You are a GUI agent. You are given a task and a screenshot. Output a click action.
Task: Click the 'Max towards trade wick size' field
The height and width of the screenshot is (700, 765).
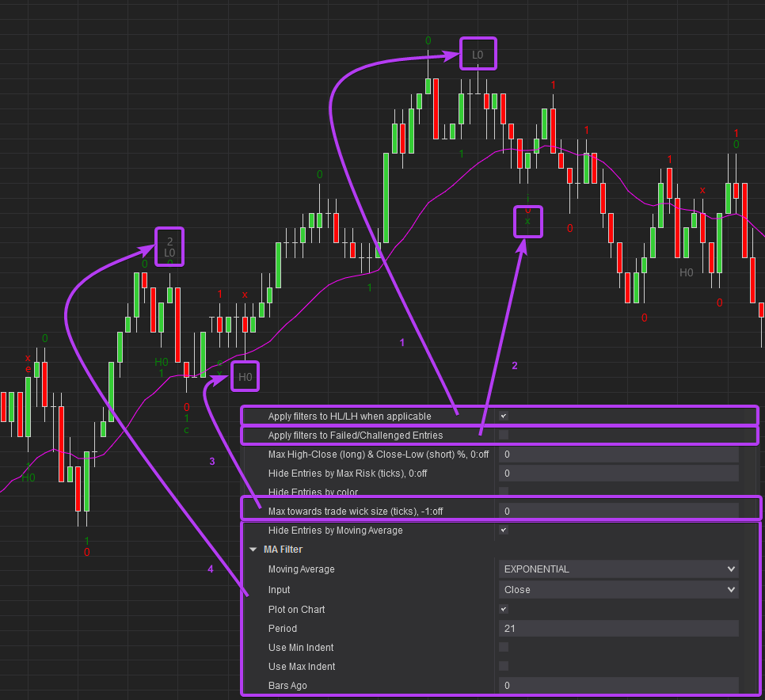click(x=618, y=512)
